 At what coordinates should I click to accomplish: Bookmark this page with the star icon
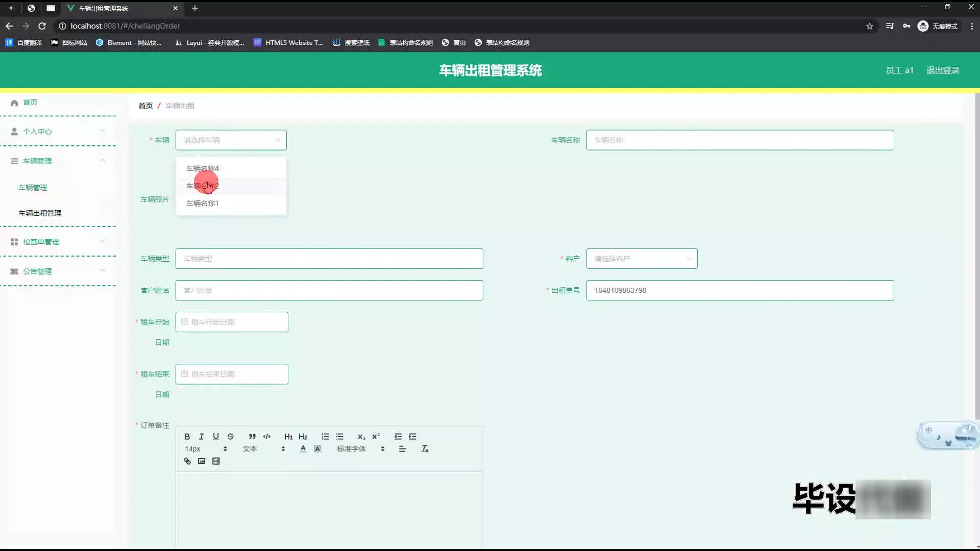[870, 26]
